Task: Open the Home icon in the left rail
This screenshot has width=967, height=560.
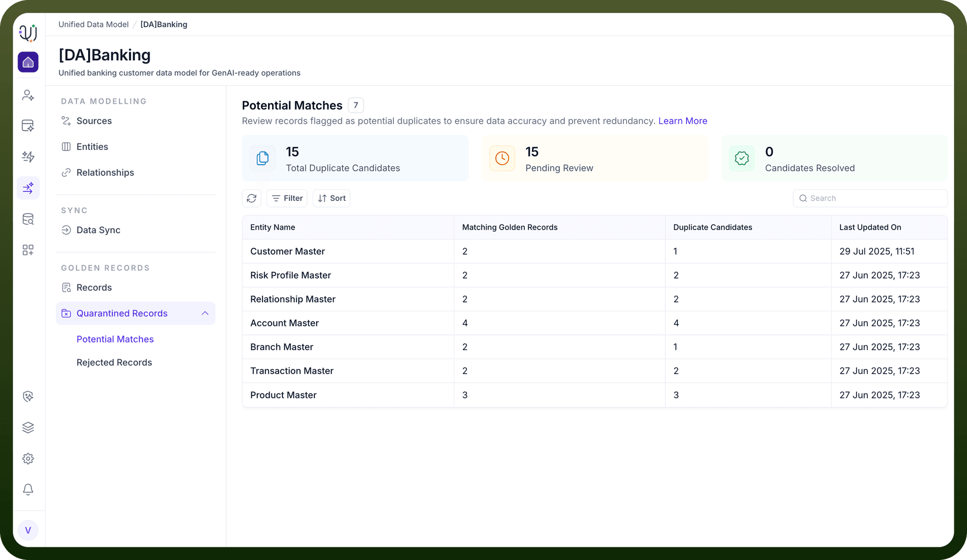Action: tap(28, 62)
